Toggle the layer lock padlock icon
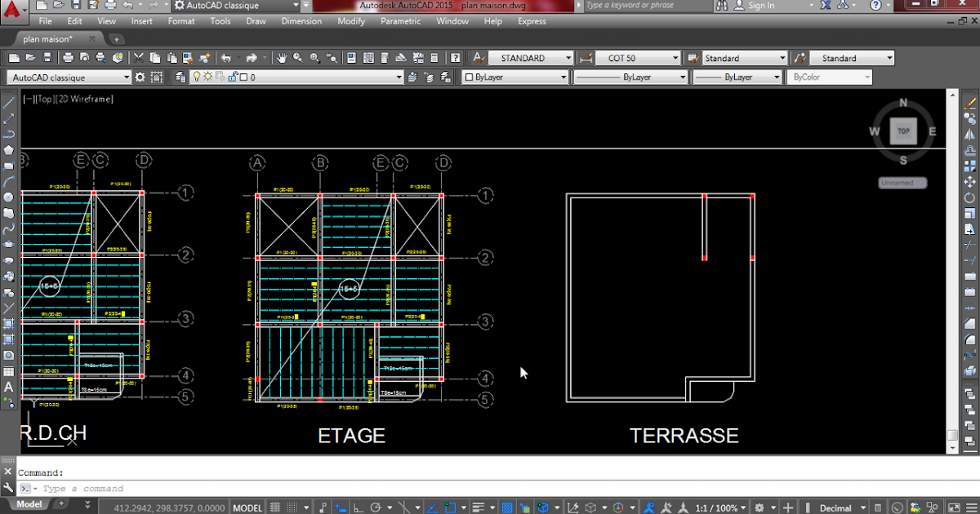This screenshot has width=980, height=514. 234,76
